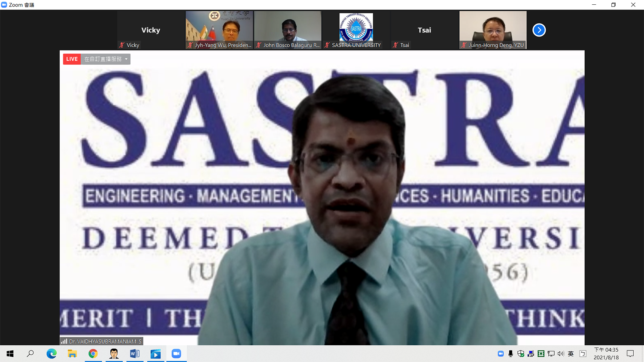The image size is (644, 362).
Task: Open the Windows Start menu
Action: click(x=10, y=354)
